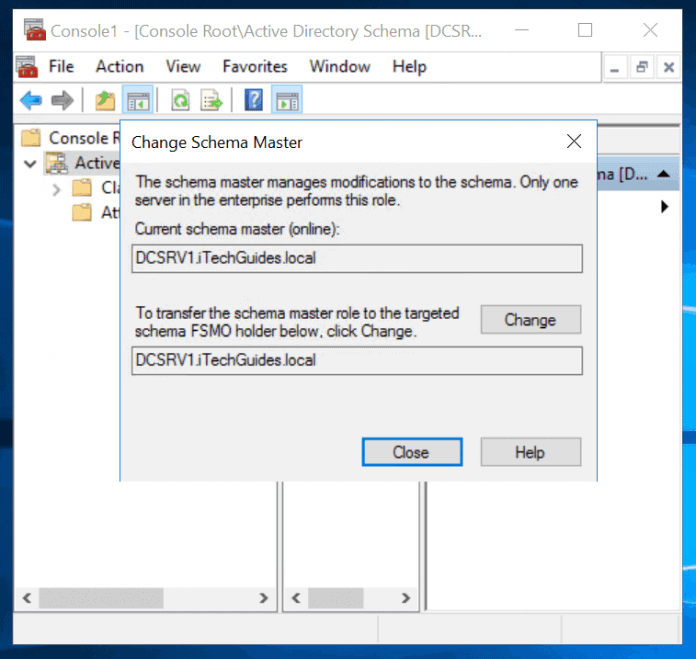Image resolution: width=696 pixels, height=659 pixels.
Task: Open the Action menu
Action: click(119, 67)
